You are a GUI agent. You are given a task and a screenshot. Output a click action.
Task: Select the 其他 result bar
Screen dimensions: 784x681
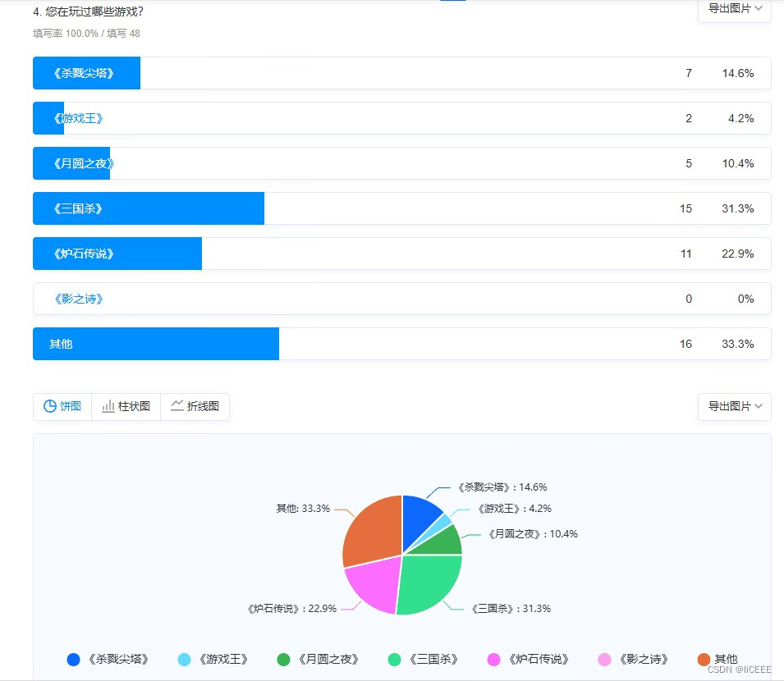(156, 344)
